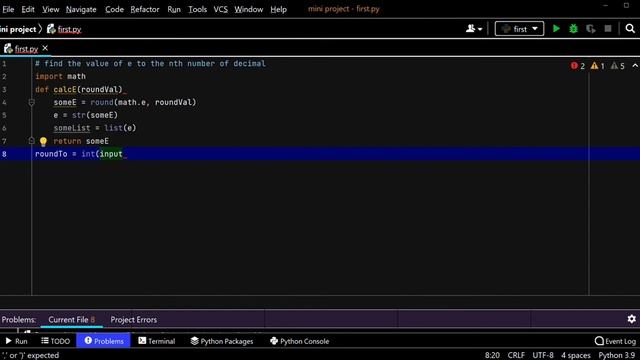Open the Code menu
640x360 pixels.
tap(114, 9)
